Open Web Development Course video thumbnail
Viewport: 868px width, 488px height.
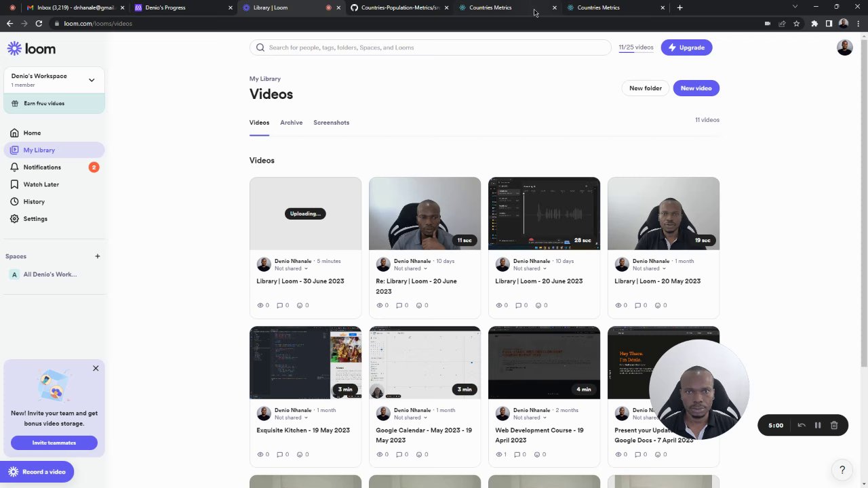tap(544, 363)
